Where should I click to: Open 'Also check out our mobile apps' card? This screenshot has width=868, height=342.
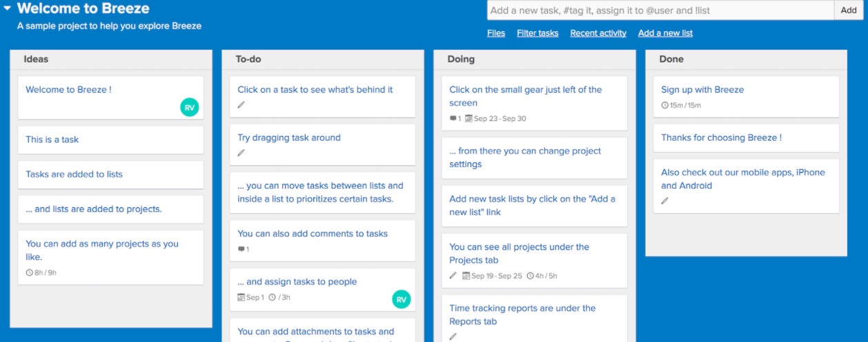point(746,186)
